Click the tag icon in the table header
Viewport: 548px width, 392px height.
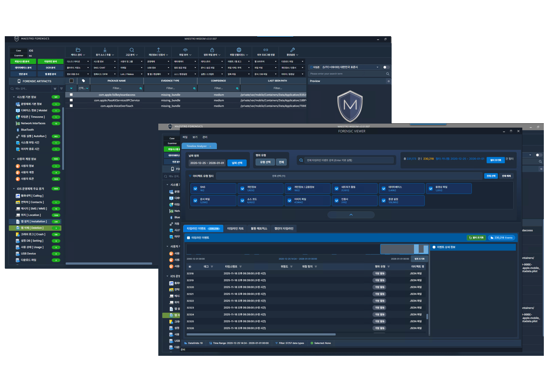coord(83,81)
